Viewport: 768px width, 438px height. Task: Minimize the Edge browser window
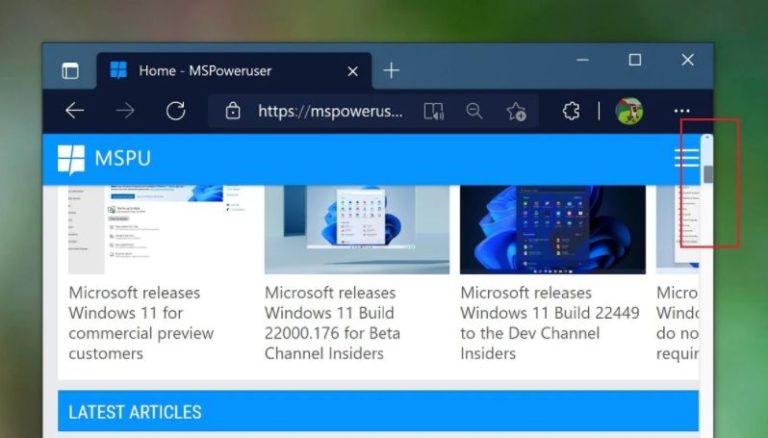pos(582,60)
